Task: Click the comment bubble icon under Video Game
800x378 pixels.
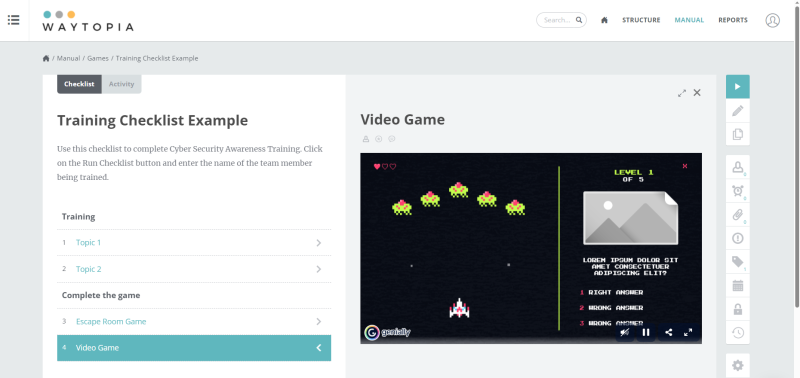Action: pos(392,139)
